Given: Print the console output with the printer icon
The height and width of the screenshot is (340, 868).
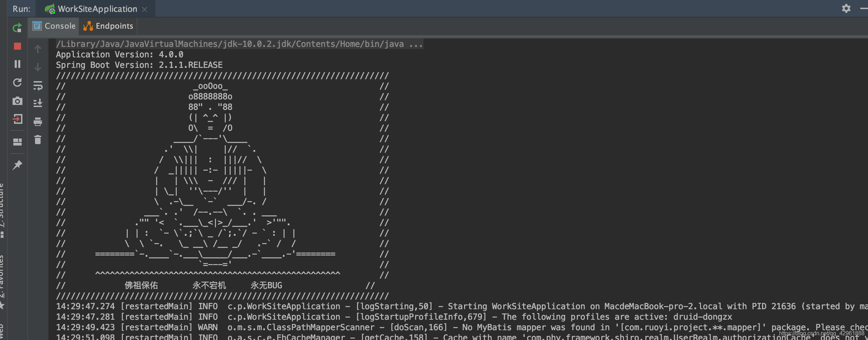Looking at the screenshot, I should (38, 122).
